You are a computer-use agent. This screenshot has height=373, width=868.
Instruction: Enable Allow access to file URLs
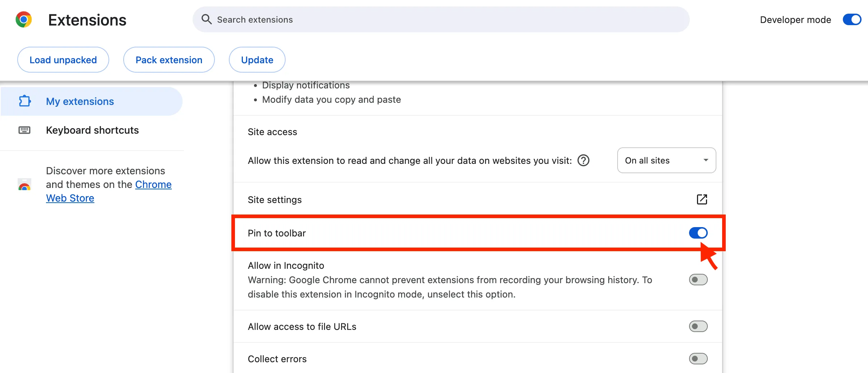(x=698, y=326)
